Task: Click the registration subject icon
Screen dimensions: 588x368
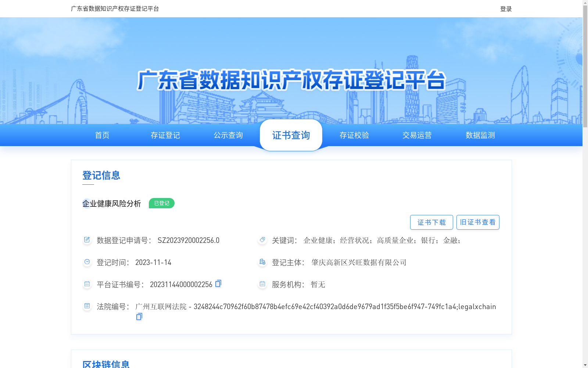Action: [262, 262]
